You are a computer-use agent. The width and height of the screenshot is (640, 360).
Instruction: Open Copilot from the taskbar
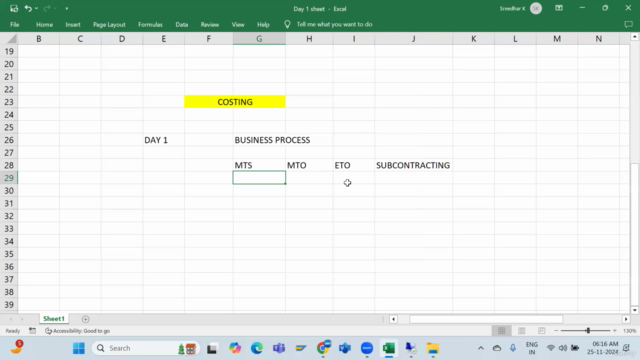click(x=235, y=348)
